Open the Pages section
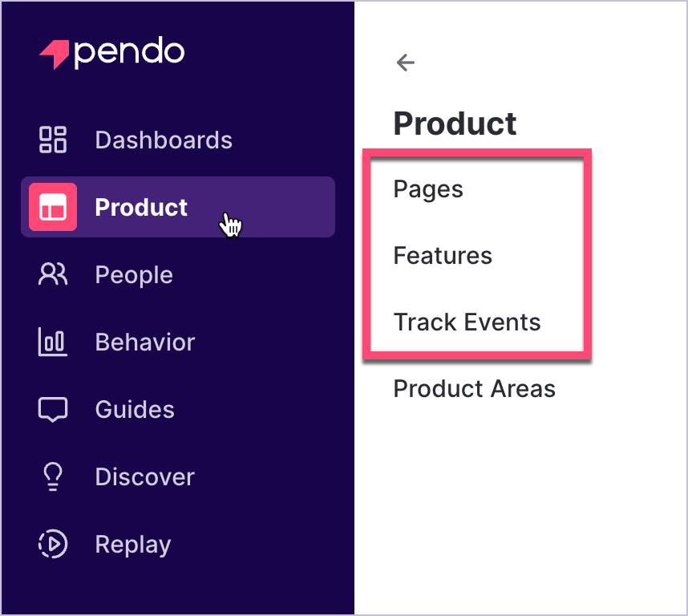688x616 pixels. pos(427,189)
